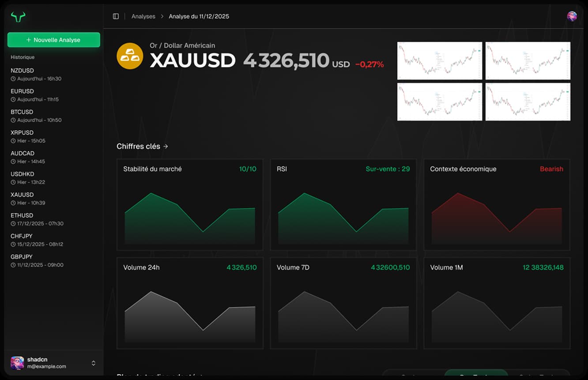Open the ETHUSD history entry
588x380 pixels.
point(22,215)
